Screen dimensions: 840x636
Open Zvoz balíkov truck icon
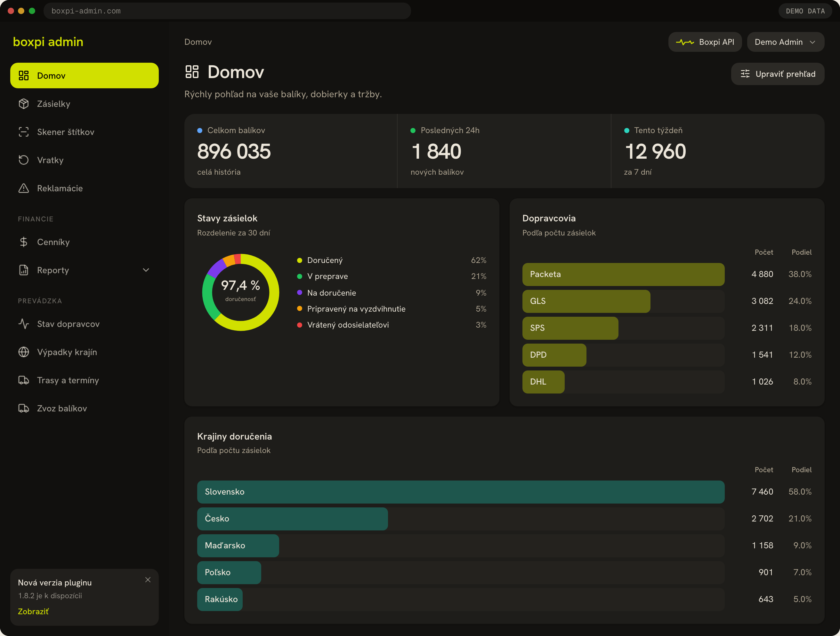point(24,408)
